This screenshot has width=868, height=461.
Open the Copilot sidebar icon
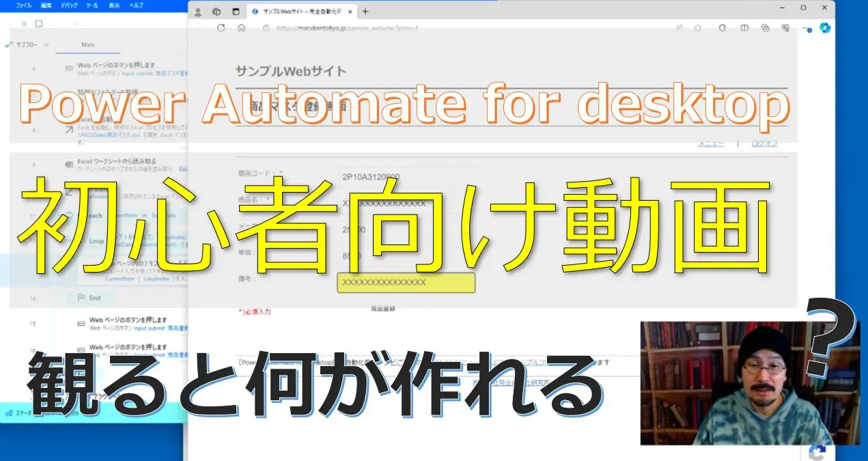(x=824, y=27)
